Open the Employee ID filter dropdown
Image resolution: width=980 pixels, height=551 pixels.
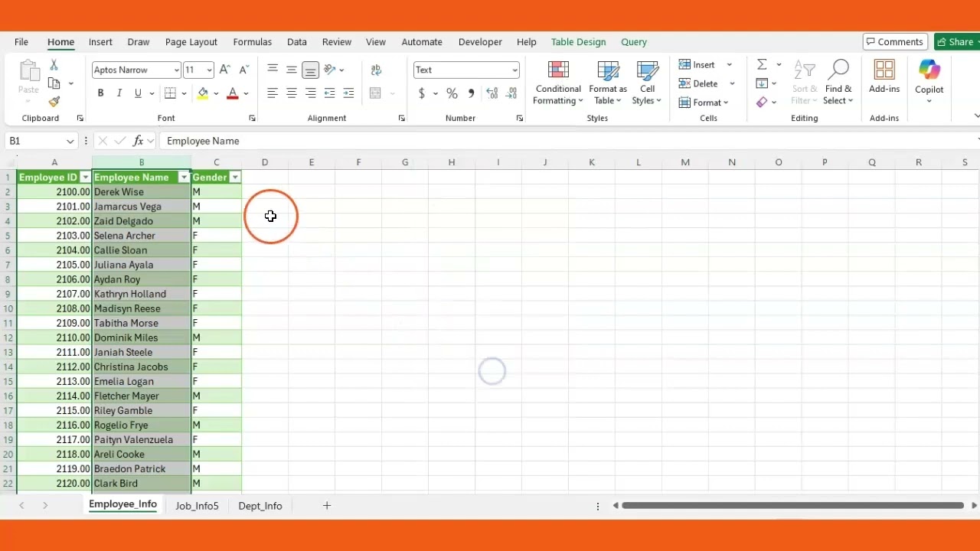85,178
